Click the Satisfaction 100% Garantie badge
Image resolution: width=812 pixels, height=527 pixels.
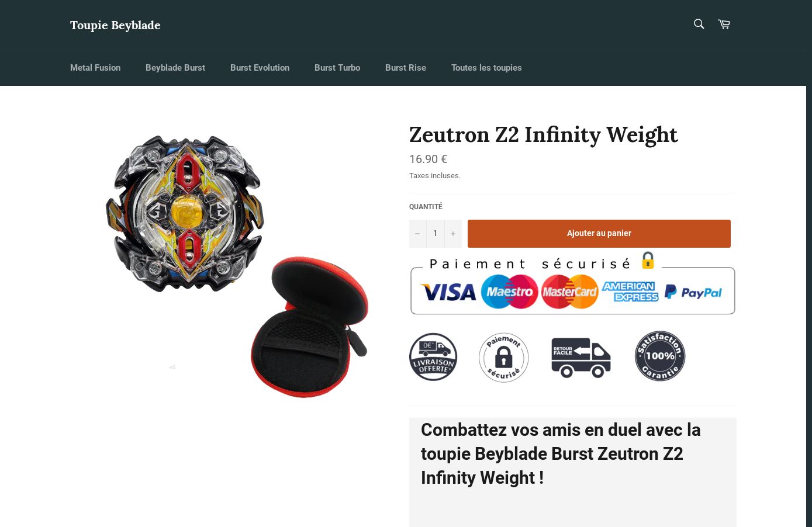pyautogui.click(x=660, y=356)
